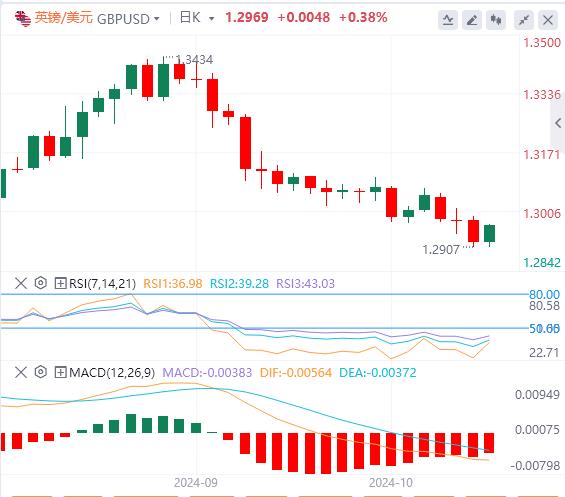
Task: Expand the right side panel chevron
Action: (x=558, y=123)
